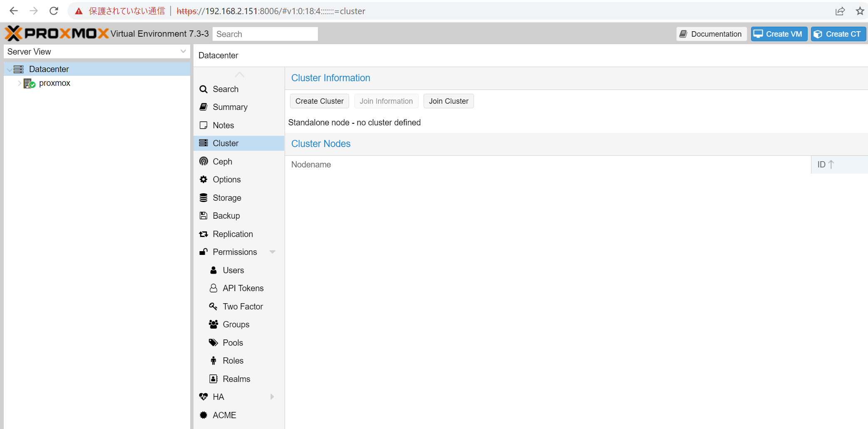Expand the HA submenu arrow

click(272, 397)
